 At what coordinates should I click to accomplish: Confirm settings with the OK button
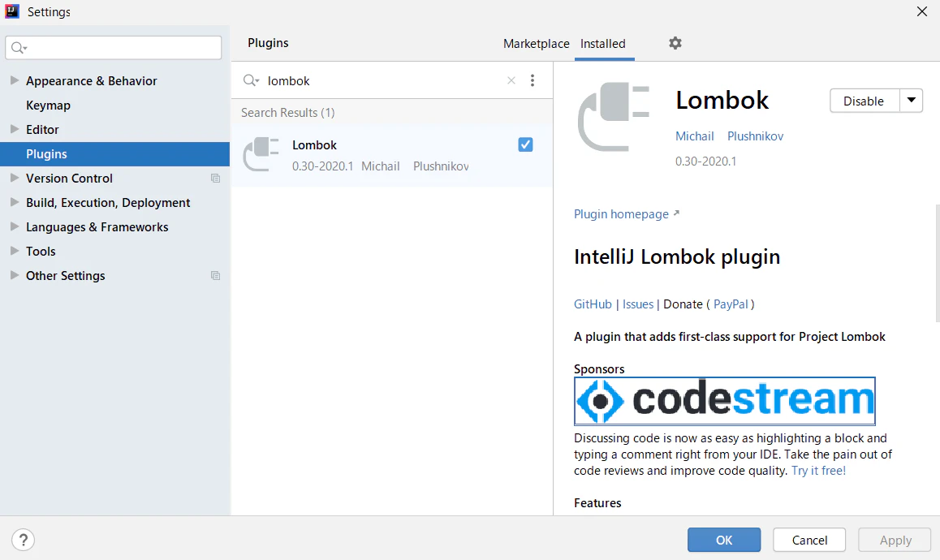tap(724, 540)
